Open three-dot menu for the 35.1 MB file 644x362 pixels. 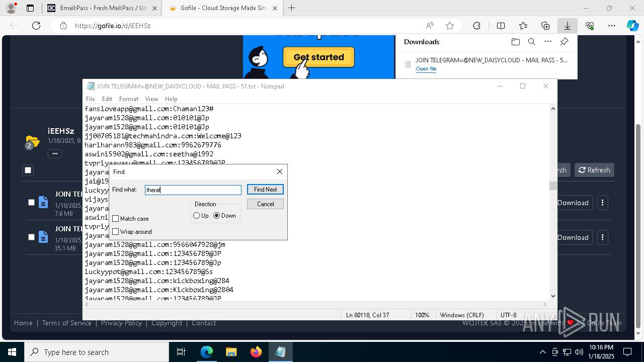[602, 237]
